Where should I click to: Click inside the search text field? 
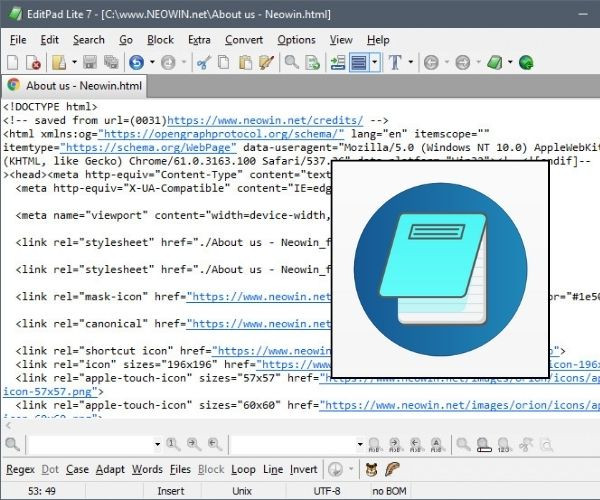(90, 445)
